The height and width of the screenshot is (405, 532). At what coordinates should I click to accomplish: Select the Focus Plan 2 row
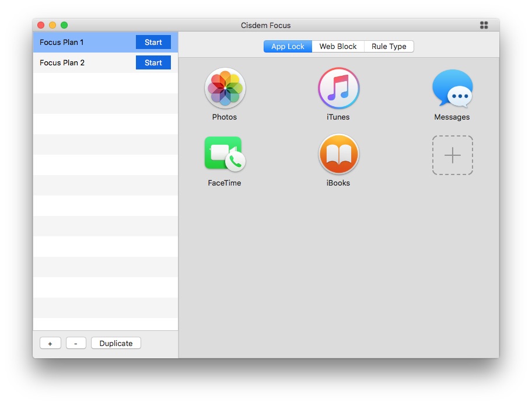(106, 62)
